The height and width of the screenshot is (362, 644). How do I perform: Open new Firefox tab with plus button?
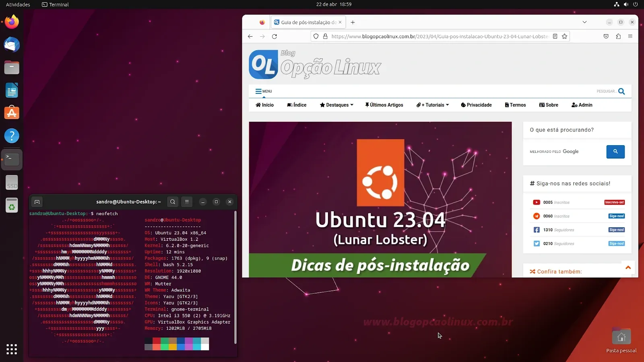[353, 23]
